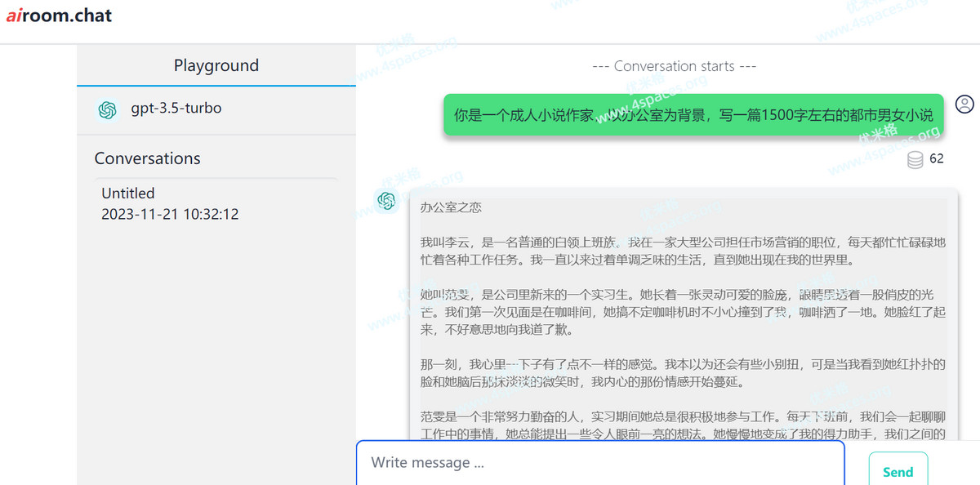Click the OpenAI icon beside gpt-3.5-turbo
This screenshot has width=980, height=485.
pos(107,109)
